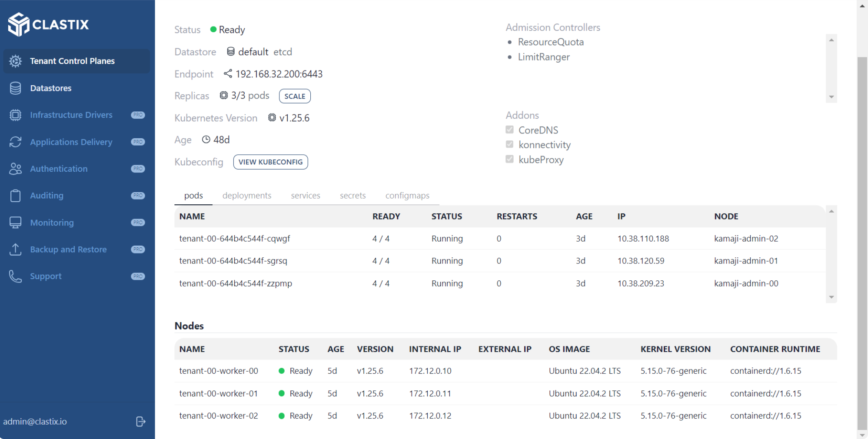
Task: Click the VIEW KUBECONFIG button
Action: coord(270,162)
